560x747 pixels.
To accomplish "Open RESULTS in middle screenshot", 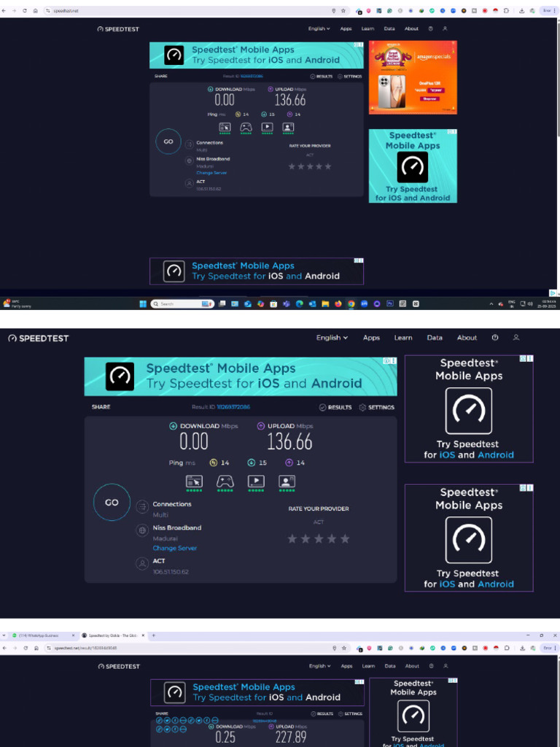I will coord(335,407).
